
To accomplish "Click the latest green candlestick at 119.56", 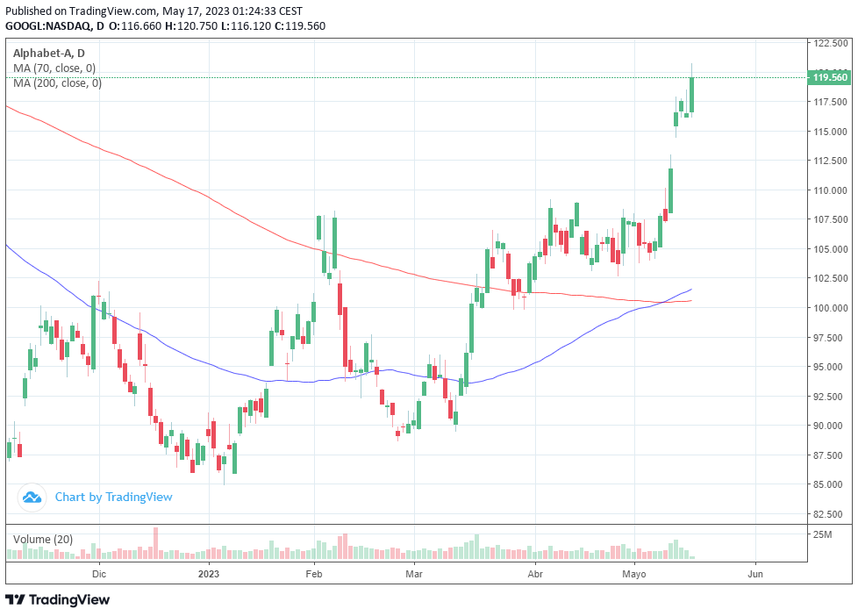I will pos(691,94).
